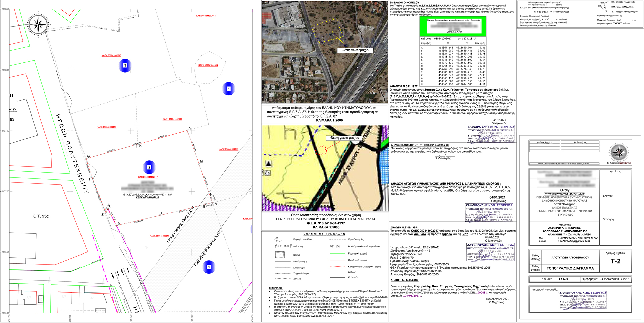Click the ΔΗΛΩΣΗ Ν. 4409/2016 heading

404,280
